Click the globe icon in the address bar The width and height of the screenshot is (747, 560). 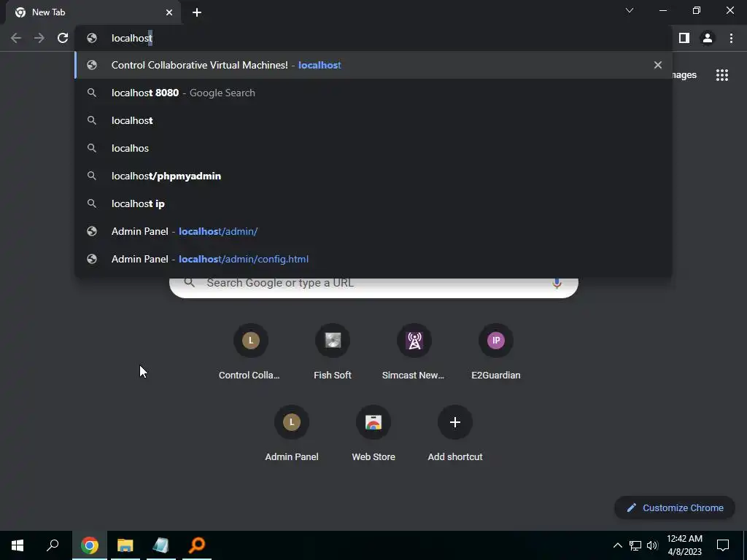pyautogui.click(x=92, y=38)
